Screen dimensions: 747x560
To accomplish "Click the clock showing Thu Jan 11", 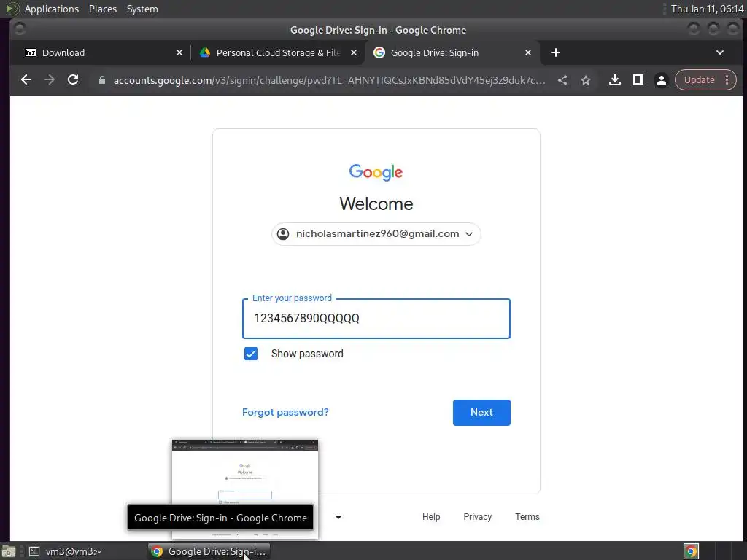I will (x=707, y=9).
